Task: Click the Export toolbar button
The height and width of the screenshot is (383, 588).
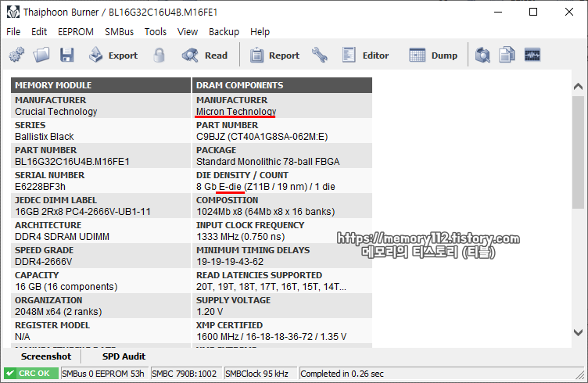Action: 113,55
